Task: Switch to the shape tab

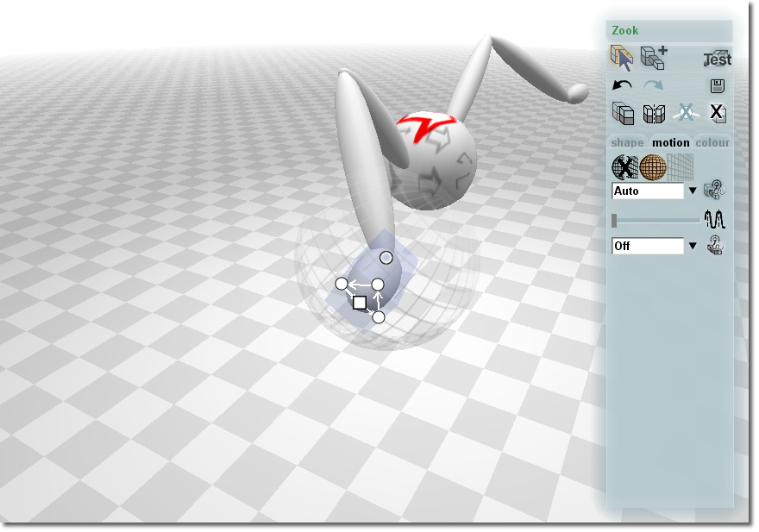Action: pyautogui.click(x=627, y=142)
